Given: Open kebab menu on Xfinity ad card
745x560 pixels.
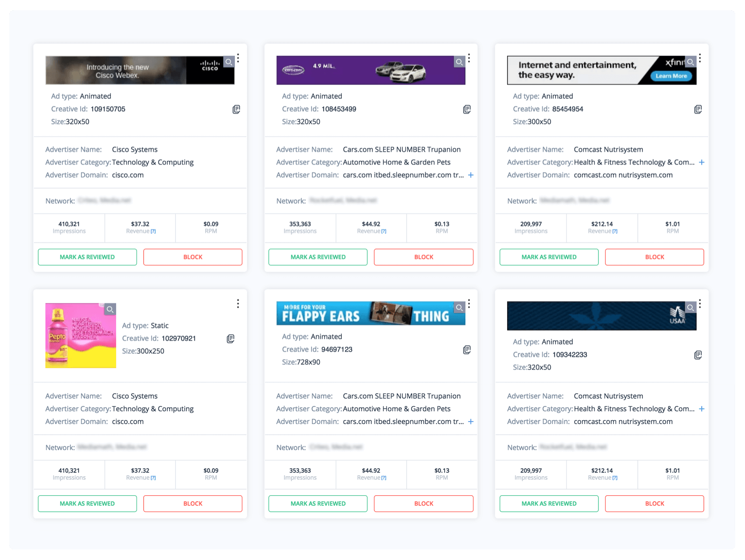Looking at the screenshot, I should (700, 58).
